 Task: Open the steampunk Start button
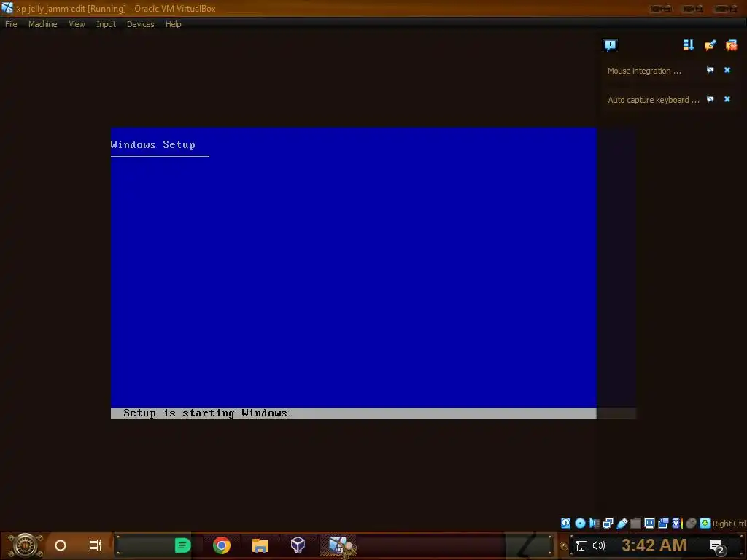click(26, 545)
